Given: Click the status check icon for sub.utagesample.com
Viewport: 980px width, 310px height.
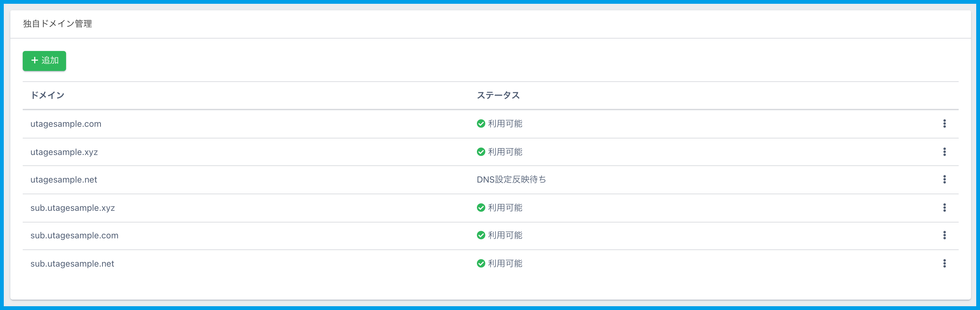Looking at the screenshot, I should click(x=481, y=235).
